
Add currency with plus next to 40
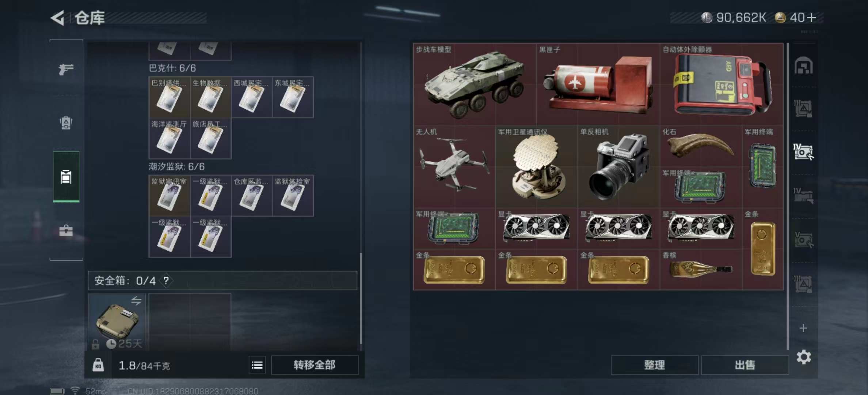811,18
